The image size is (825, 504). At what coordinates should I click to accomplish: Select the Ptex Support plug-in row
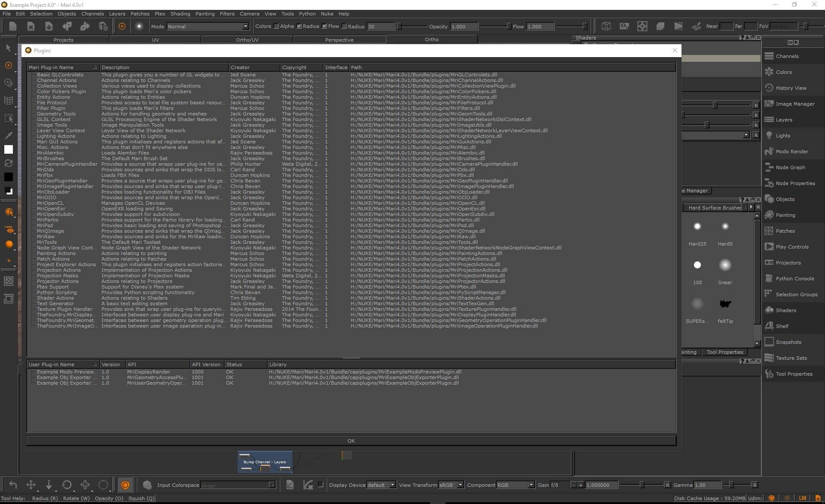click(351, 287)
